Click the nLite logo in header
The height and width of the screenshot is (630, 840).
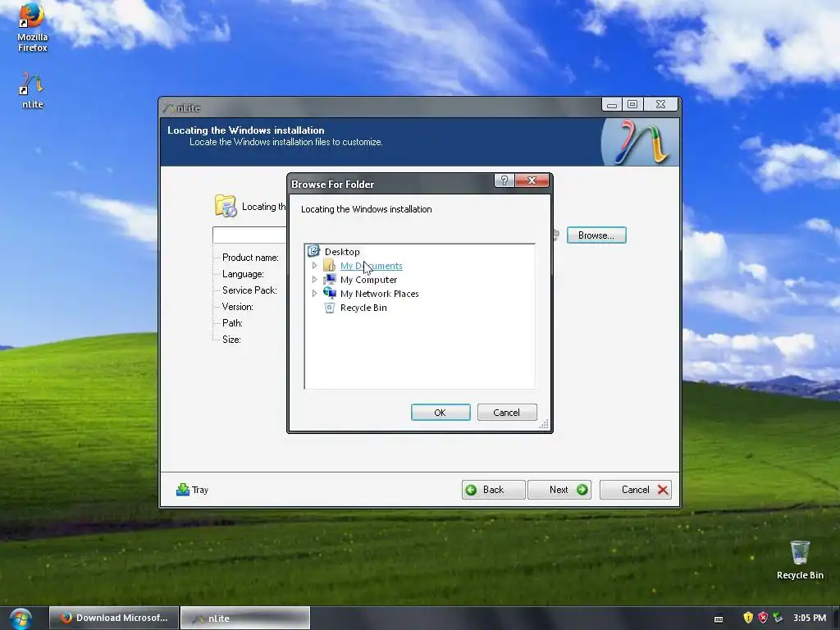pos(640,142)
